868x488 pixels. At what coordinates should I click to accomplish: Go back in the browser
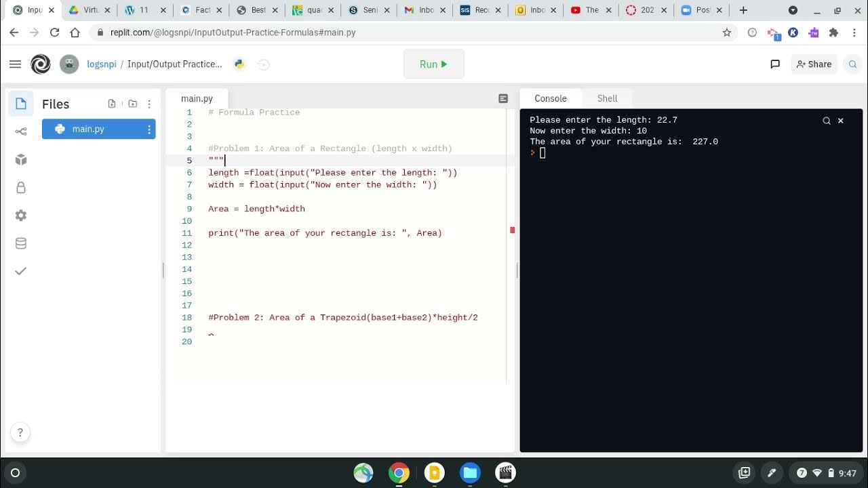[x=14, y=33]
